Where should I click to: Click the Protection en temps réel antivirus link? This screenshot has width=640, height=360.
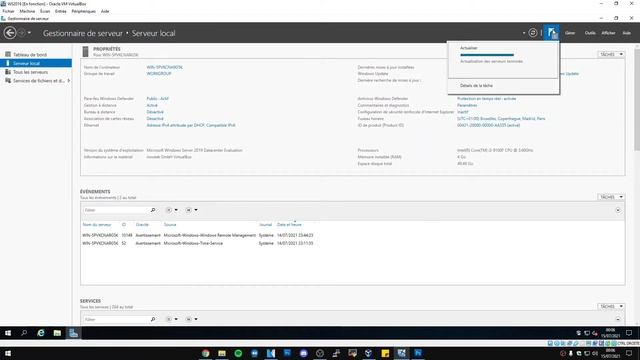pyautogui.click(x=487, y=98)
